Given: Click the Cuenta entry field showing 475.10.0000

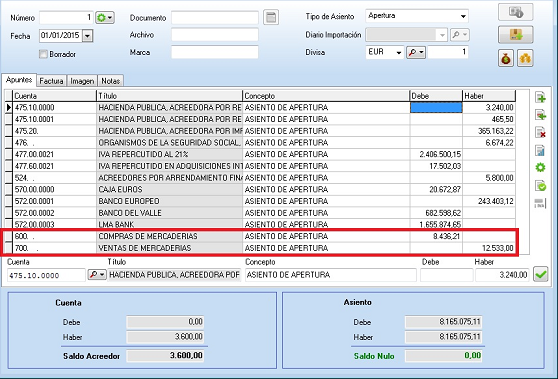Looking at the screenshot, I should [x=46, y=275].
